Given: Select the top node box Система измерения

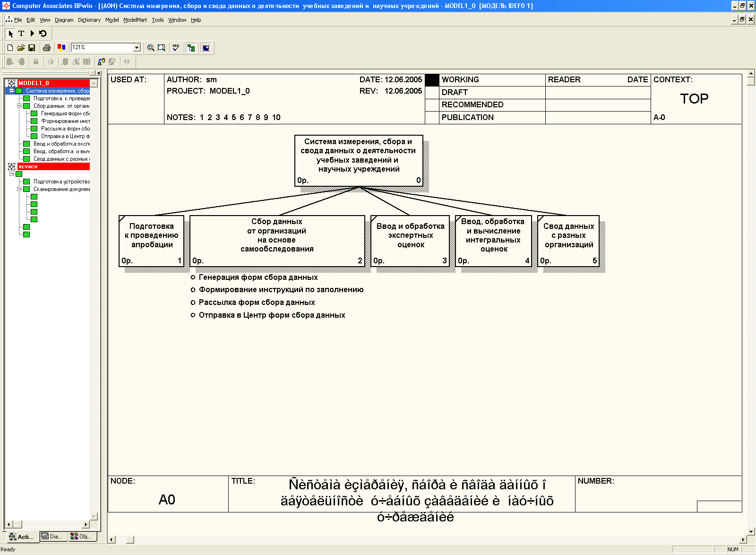Looking at the screenshot, I should click(359, 161).
